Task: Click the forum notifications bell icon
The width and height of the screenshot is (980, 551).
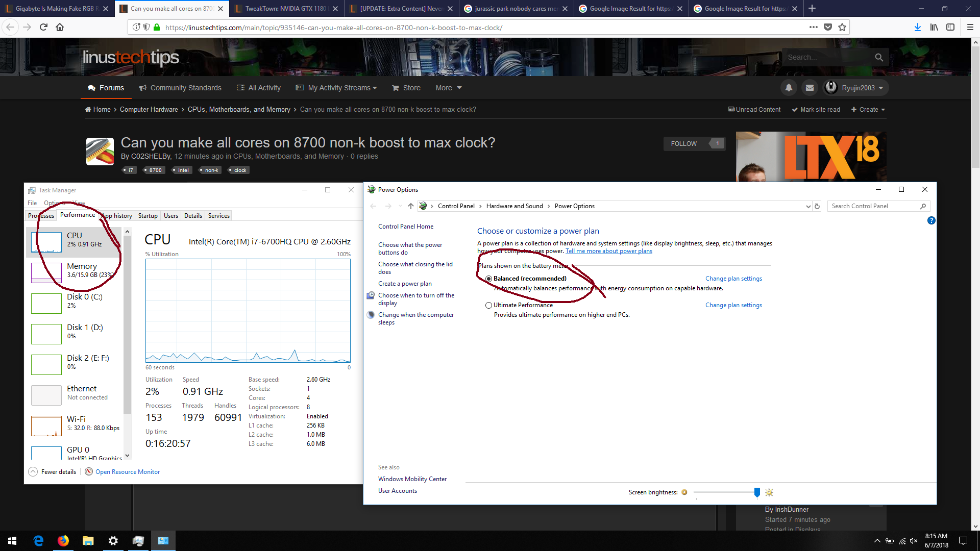Action: pyautogui.click(x=789, y=88)
